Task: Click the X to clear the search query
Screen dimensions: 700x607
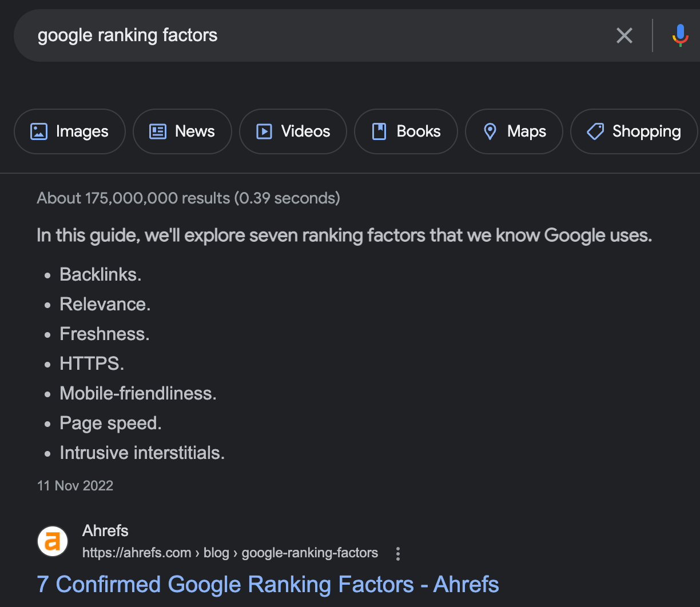Action: 624,35
